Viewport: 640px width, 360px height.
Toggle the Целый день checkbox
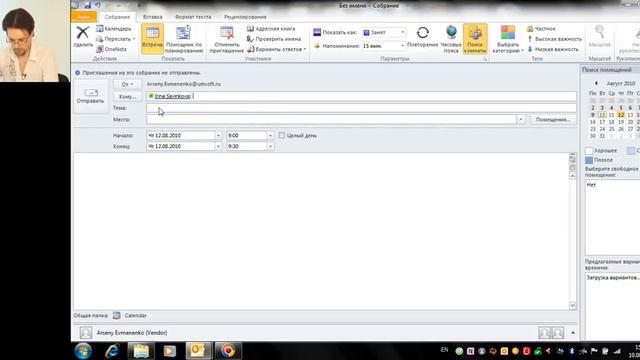click(x=282, y=135)
